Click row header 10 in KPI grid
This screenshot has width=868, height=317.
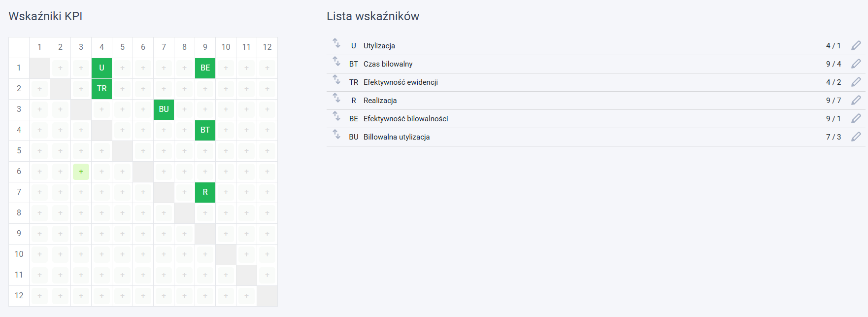[19, 254]
